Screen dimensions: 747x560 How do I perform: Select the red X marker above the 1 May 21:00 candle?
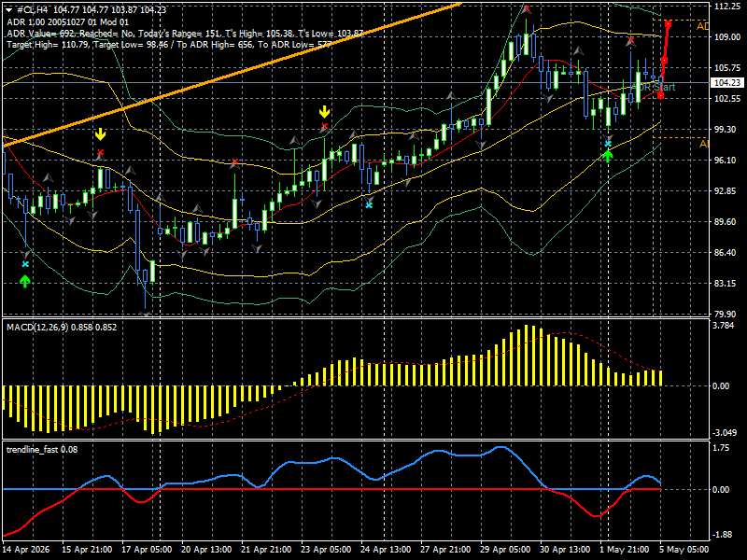click(631, 41)
